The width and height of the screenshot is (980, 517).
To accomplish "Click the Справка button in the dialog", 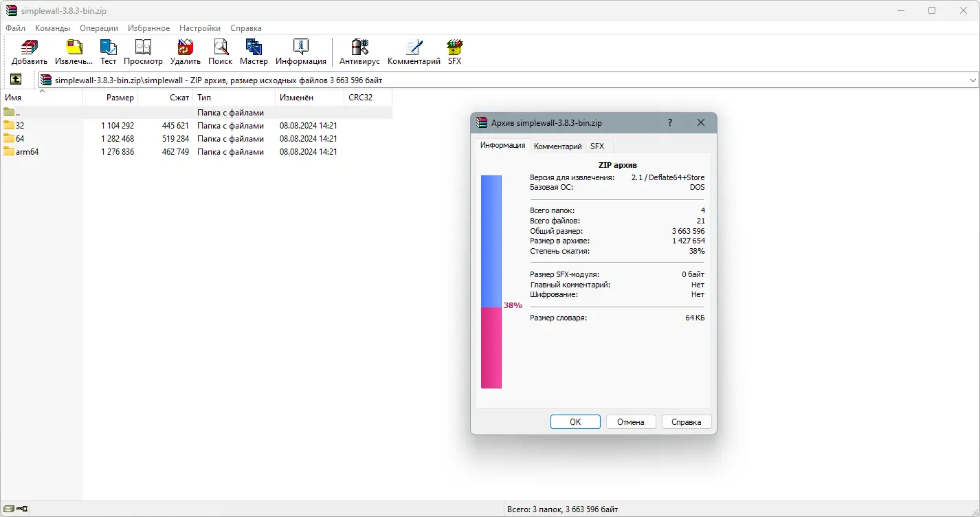I will (x=687, y=422).
